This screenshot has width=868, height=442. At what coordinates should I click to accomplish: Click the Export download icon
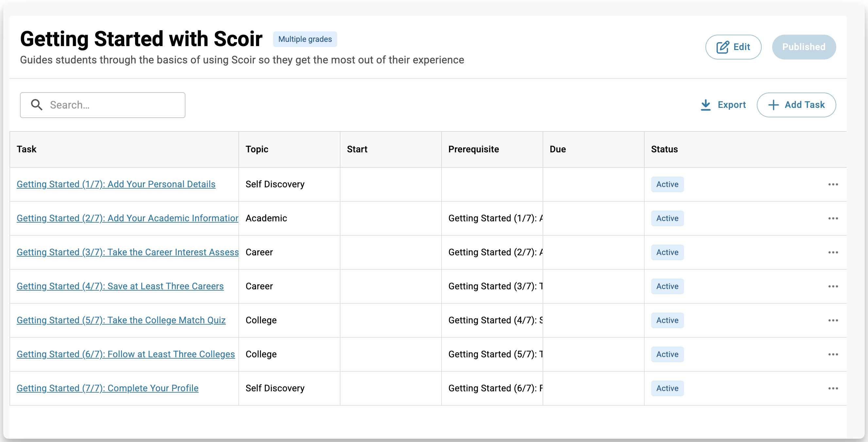[705, 105]
